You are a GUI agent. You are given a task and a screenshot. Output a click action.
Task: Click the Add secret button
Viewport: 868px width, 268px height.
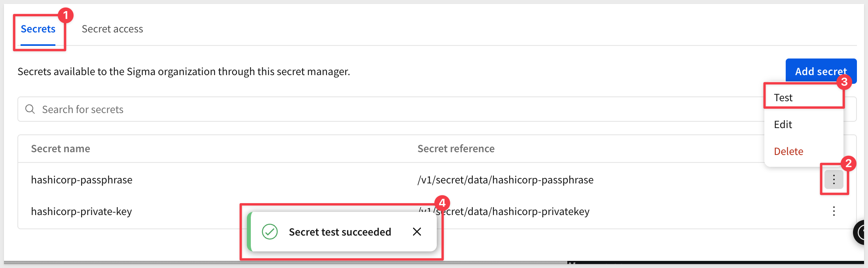tap(821, 71)
